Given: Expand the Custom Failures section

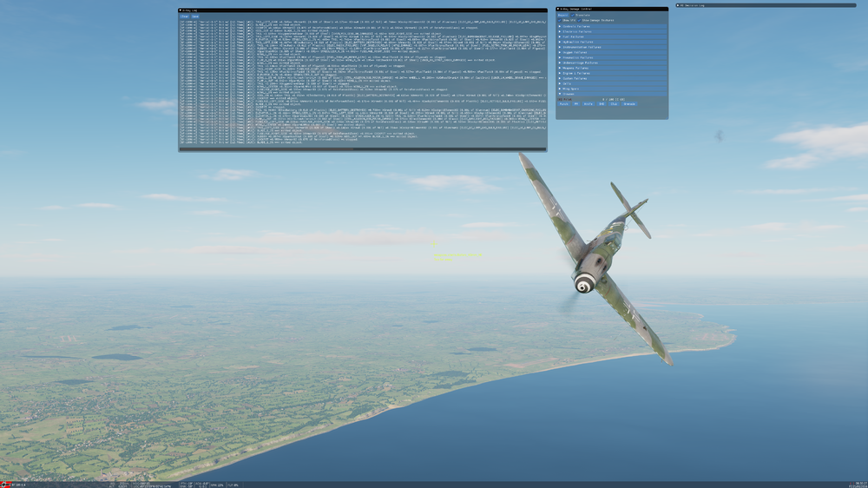Looking at the screenshot, I should click(x=612, y=79).
